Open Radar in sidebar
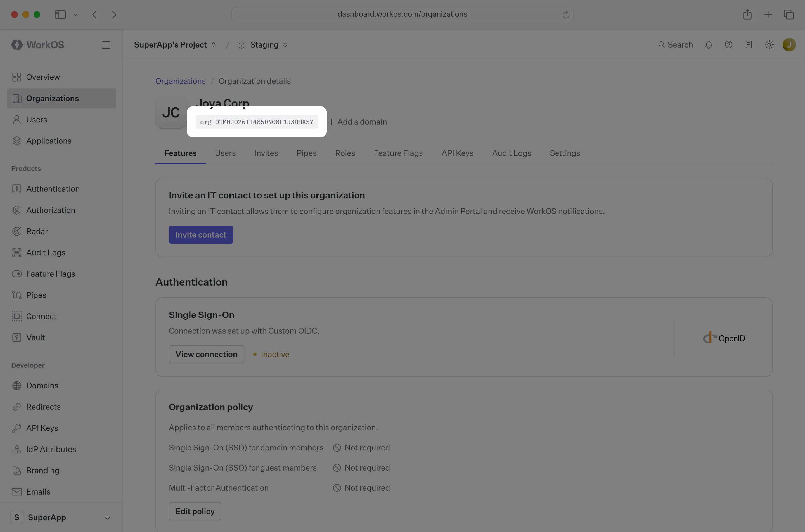The height and width of the screenshot is (532, 805). coord(61,231)
